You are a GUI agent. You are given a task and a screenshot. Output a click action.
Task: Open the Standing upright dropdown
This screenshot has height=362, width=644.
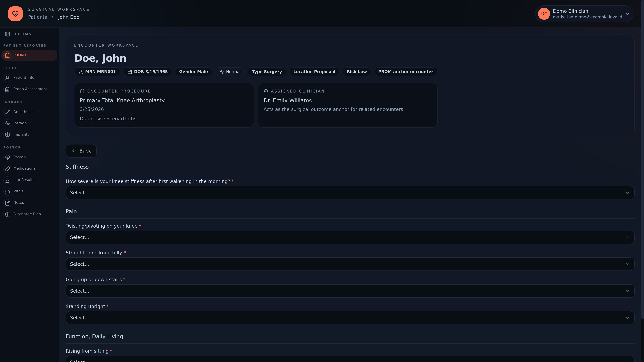click(x=350, y=318)
